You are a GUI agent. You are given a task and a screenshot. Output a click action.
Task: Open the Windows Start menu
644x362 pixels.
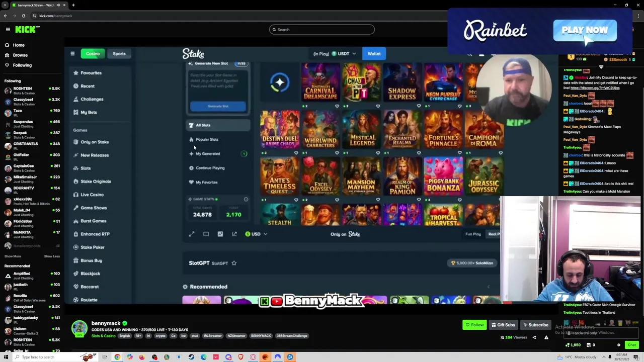click(x=6, y=357)
